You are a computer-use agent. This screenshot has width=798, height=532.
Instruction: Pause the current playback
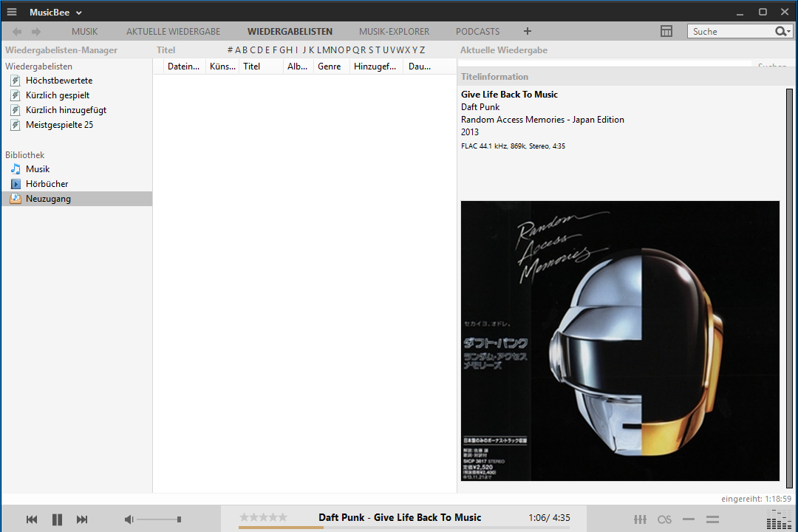(57, 519)
